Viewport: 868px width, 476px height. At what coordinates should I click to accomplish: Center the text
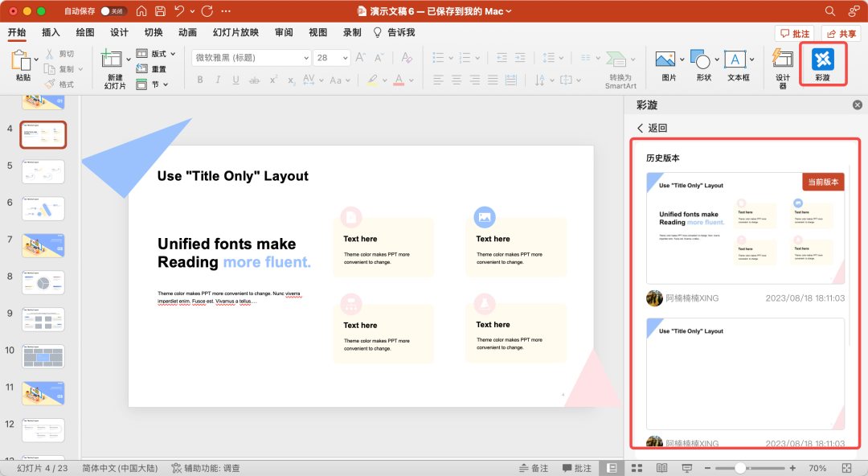click(457, 80)
